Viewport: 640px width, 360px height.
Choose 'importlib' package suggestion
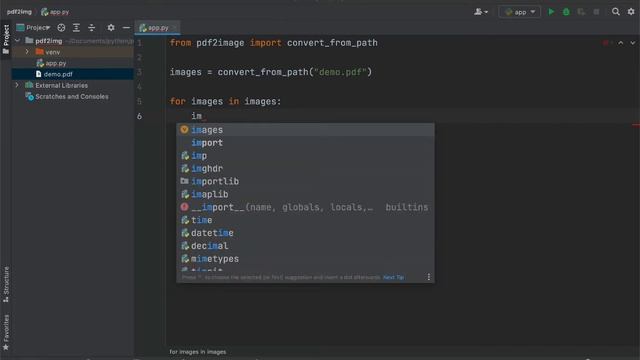305,181
